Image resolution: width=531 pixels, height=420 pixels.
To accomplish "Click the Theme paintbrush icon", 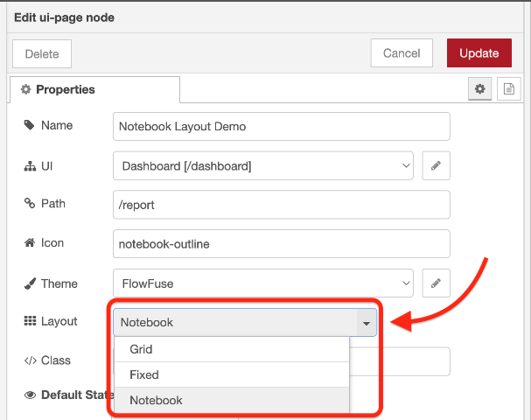I will (x=30, y=283).
